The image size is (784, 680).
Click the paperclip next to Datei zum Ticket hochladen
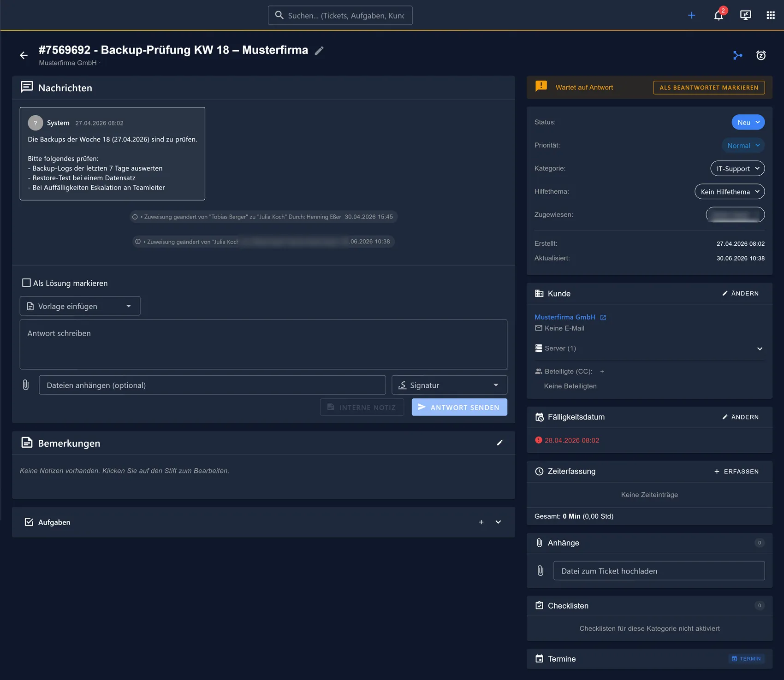(x=540, y=571)
